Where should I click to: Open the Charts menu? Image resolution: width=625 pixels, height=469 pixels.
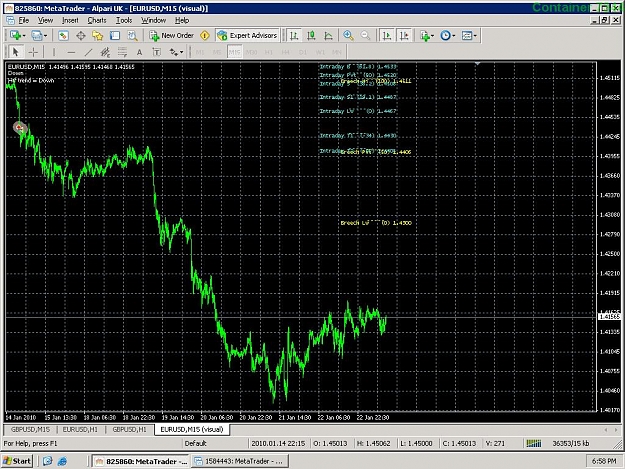97,20
